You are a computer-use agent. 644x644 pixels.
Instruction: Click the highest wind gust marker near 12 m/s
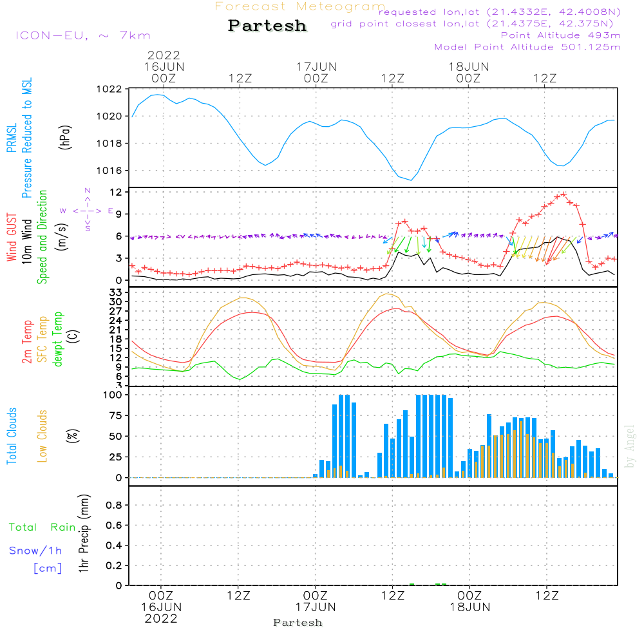563,194
